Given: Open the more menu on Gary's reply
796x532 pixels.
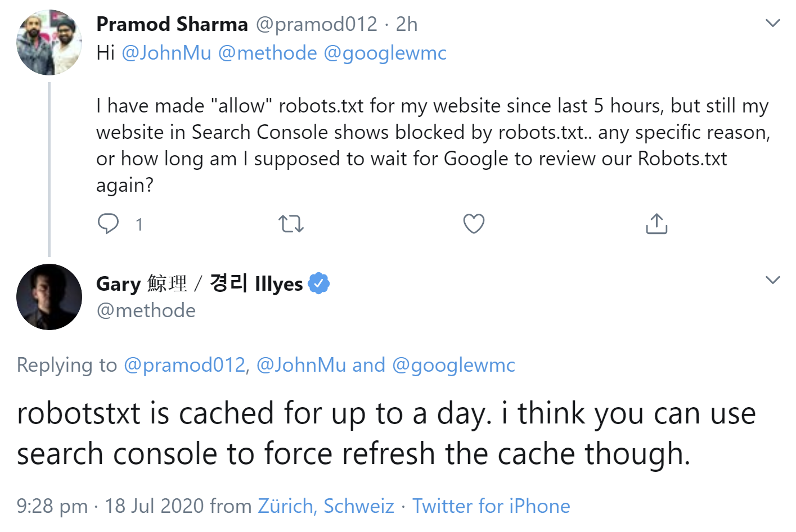Looking at the screenshot, I should pos(773,280).
